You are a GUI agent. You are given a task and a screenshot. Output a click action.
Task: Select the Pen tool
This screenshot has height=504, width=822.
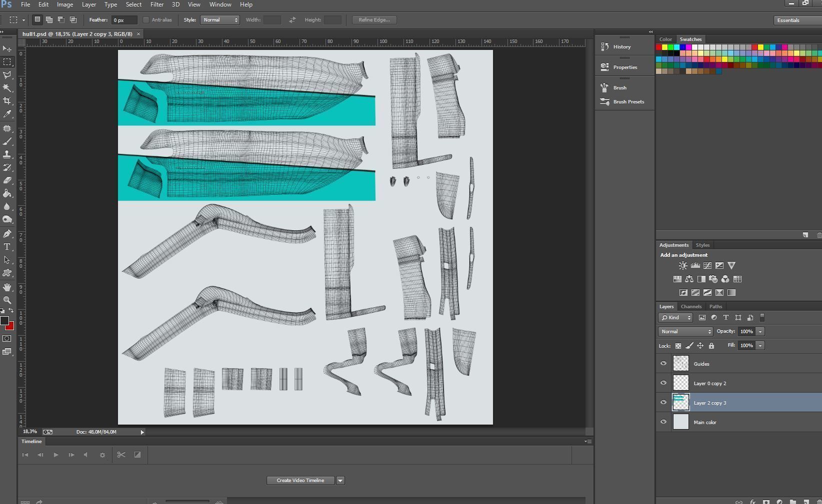coord(7,234)
